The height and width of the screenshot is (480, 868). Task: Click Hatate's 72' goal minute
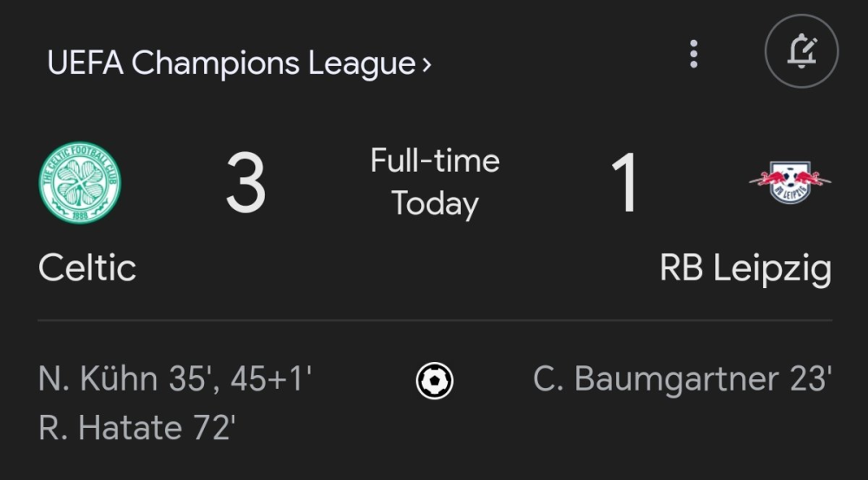coord(207,427)
